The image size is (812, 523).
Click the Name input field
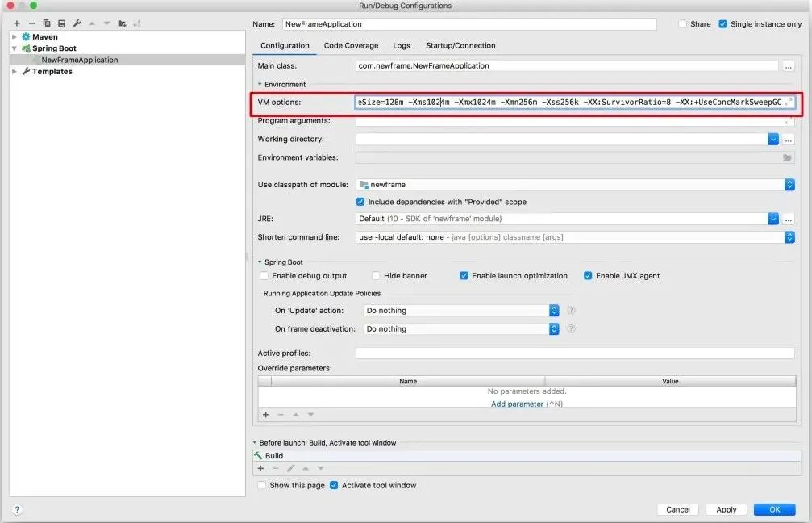click(469, 24)
